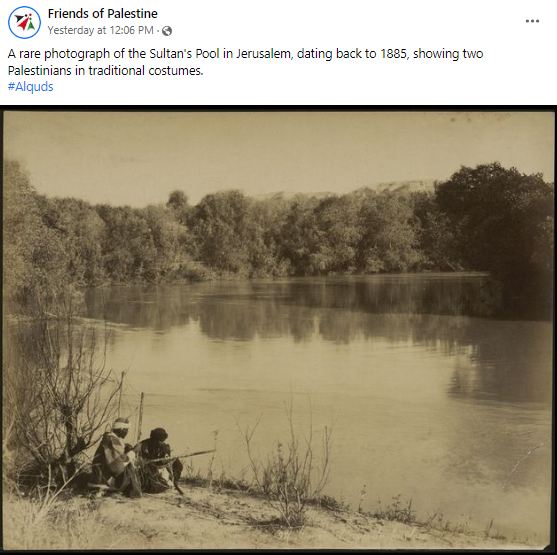The width and height of the screenshot is (557, 555).
Task: Click the man wearing the white headwrap
Action: coord(115,457)
